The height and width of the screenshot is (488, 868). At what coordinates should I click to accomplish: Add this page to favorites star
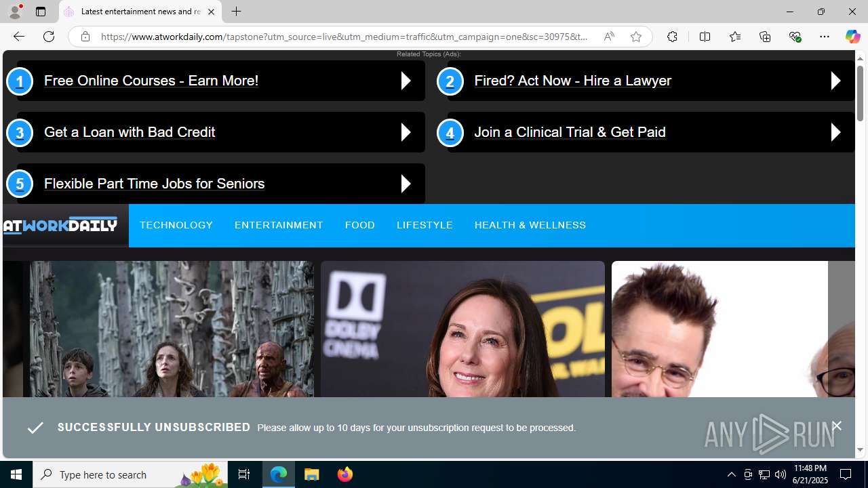635,37
